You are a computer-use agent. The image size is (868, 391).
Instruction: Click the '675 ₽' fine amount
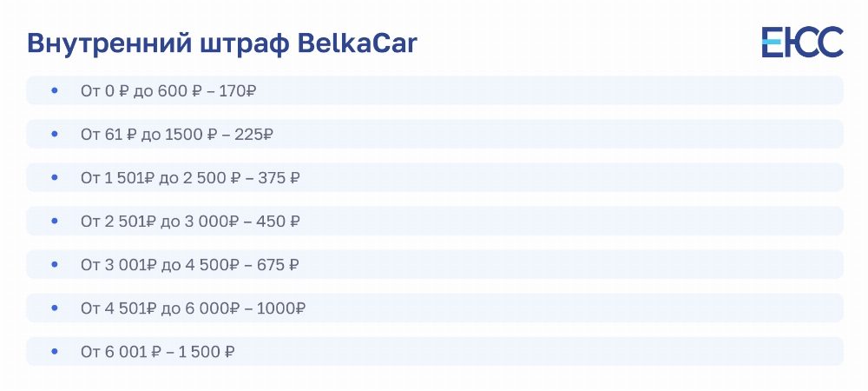pyautogui.click(x=279, y=265)
